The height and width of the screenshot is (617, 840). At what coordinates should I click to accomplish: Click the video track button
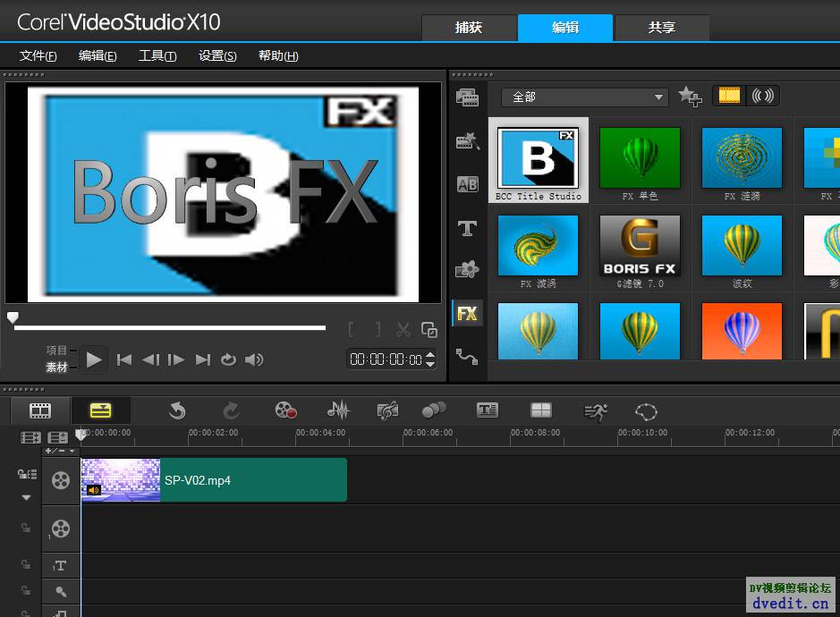(61, 480)
